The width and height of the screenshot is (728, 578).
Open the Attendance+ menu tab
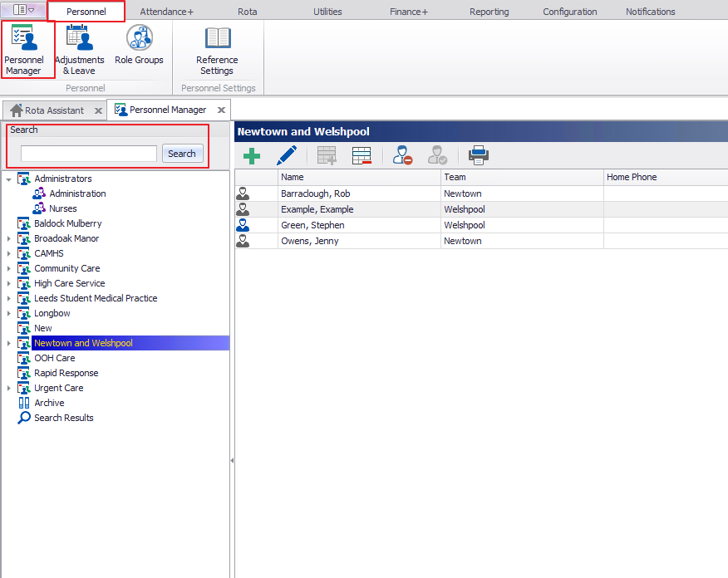pos(166,11)
